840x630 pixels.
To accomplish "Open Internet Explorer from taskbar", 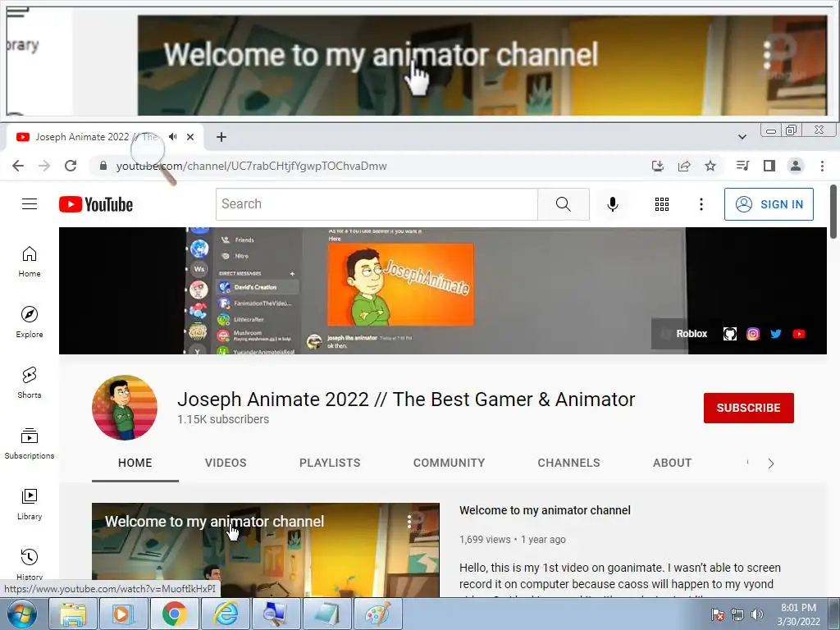I will coord(226,614).
